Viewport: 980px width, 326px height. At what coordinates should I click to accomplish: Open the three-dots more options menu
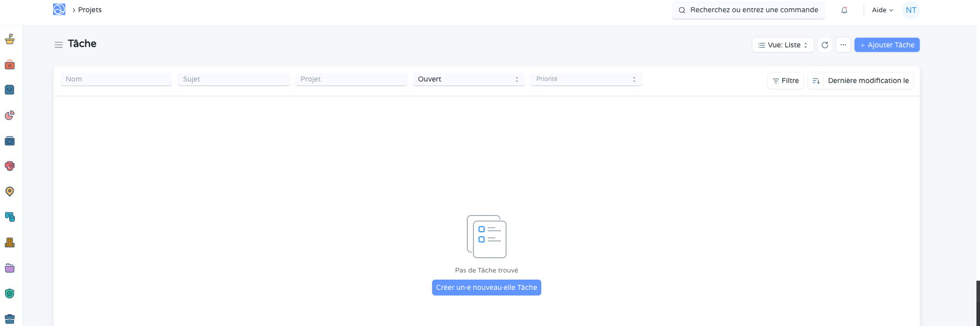tap(843, 45)
